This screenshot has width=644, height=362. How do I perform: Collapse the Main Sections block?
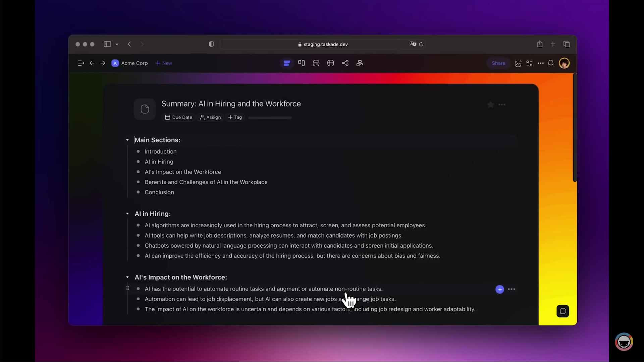[x=127, y=140]
